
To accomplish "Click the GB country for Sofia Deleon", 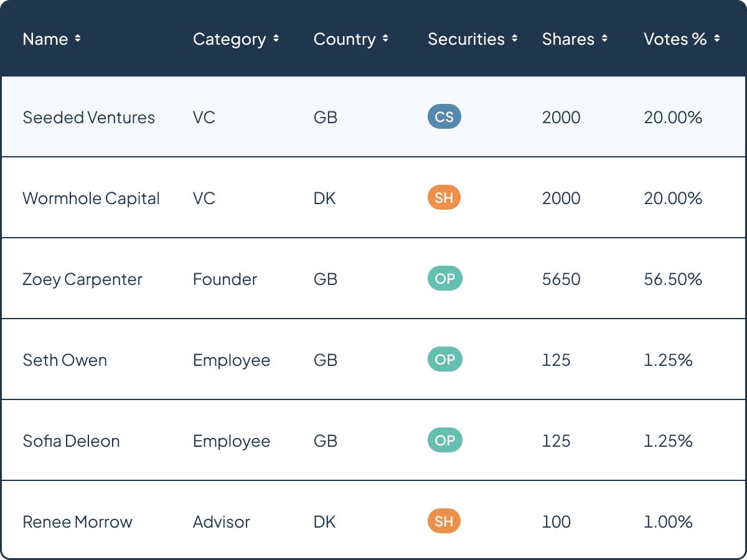I will [326, 441].
